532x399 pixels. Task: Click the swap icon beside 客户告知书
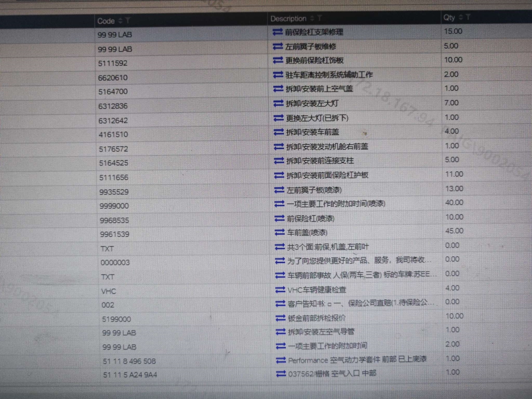pyautogui.click(x=281, y=304)
